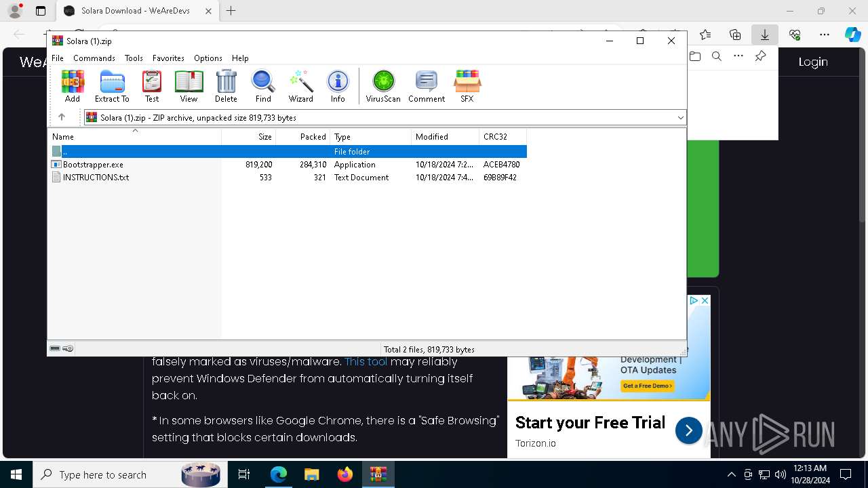868x488 pixels.
Task: Open the Tools menu
Action: pos(134,58)
